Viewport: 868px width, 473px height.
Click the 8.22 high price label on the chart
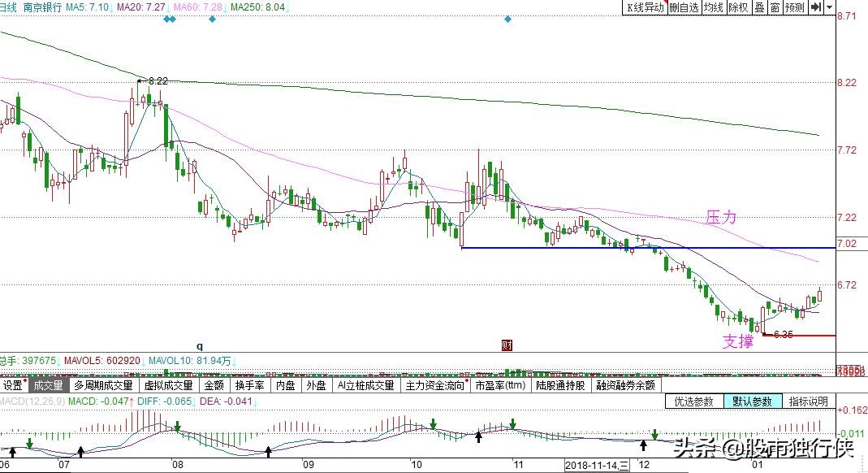click(158, 80)
